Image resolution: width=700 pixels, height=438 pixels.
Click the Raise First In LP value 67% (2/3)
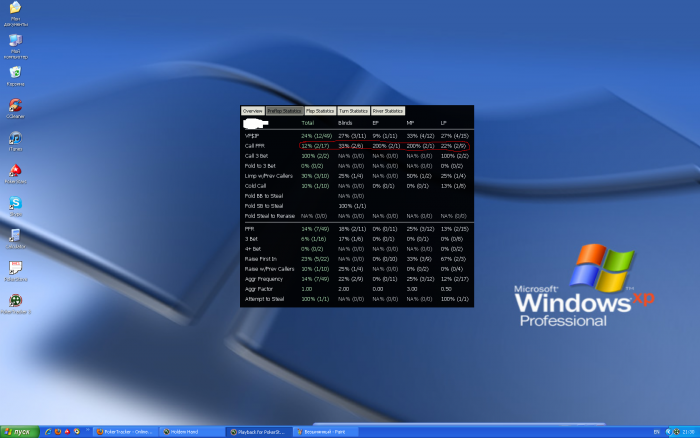(x=453, y=259)
